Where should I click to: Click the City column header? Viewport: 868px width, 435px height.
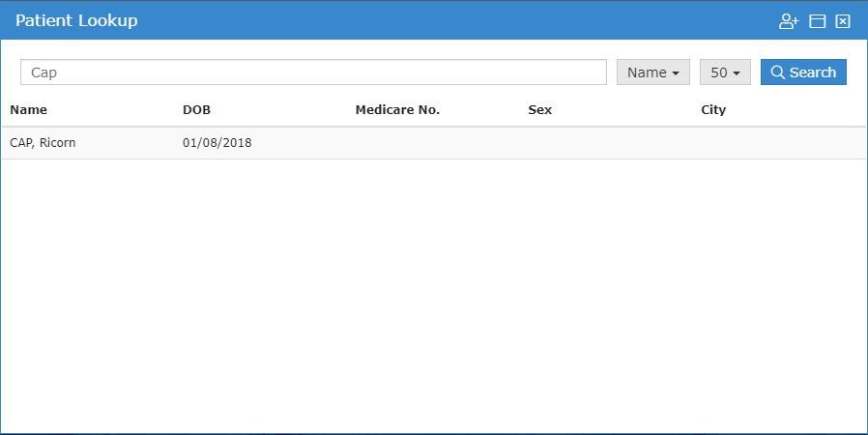(713, 109)
